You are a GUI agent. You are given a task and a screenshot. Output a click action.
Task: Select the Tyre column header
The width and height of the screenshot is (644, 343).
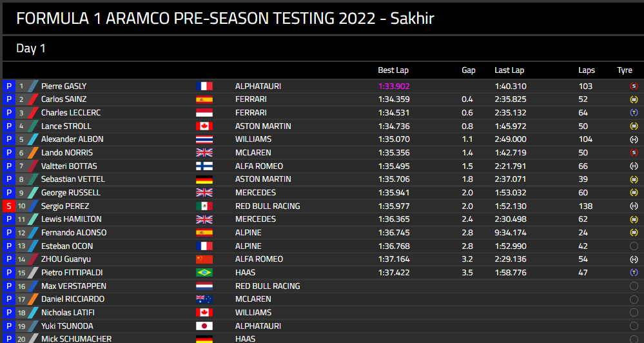tap(625, 70)
